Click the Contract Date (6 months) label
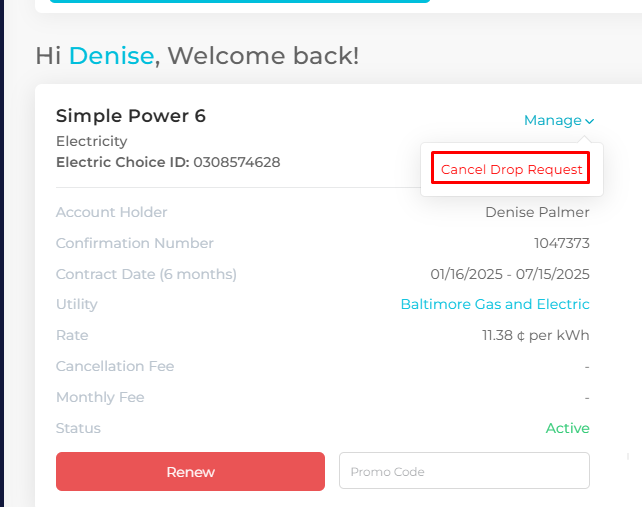 146,274
